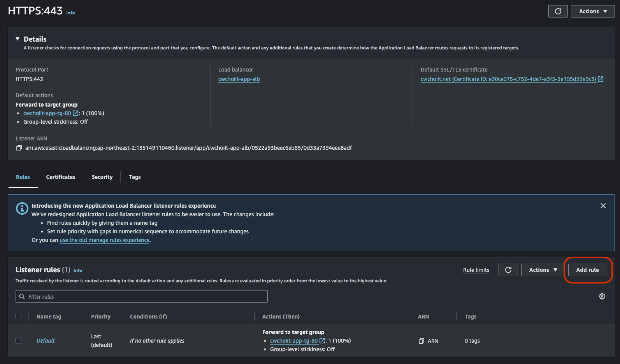The height and width of the screenshot is (364, 620).
Task: Click external link icon beside certificate ID
Action: (601, 79)
